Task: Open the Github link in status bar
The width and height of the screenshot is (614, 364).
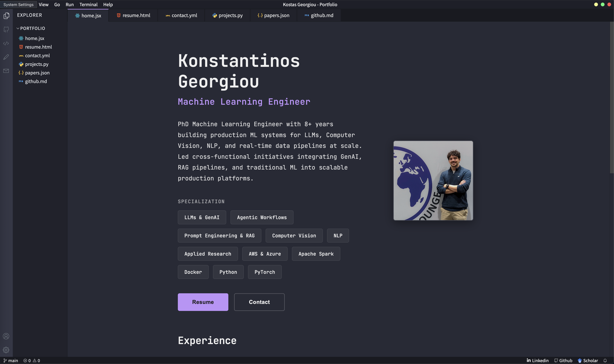Action: coord(563,361)
